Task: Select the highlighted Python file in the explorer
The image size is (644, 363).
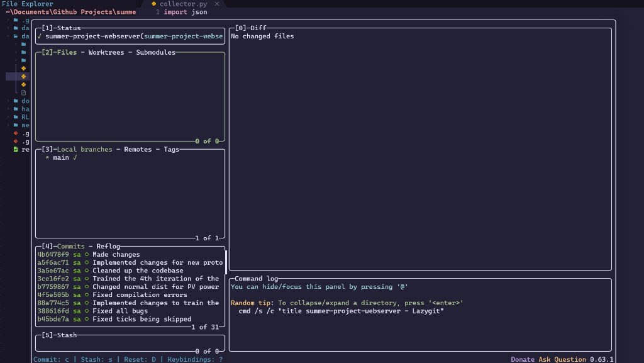Action: [23, 76]
